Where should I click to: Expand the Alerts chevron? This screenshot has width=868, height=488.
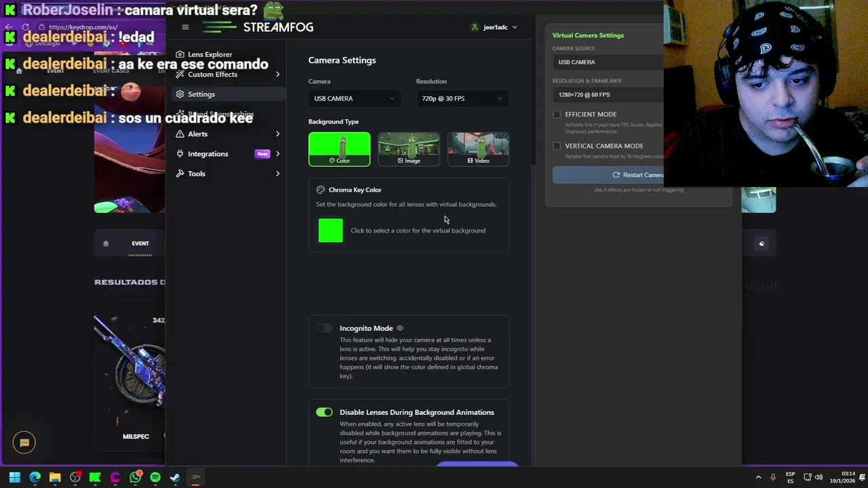point(277,134)
